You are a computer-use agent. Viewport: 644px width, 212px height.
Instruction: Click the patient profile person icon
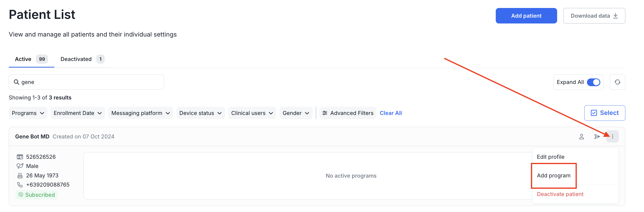[x=581, y=136]
